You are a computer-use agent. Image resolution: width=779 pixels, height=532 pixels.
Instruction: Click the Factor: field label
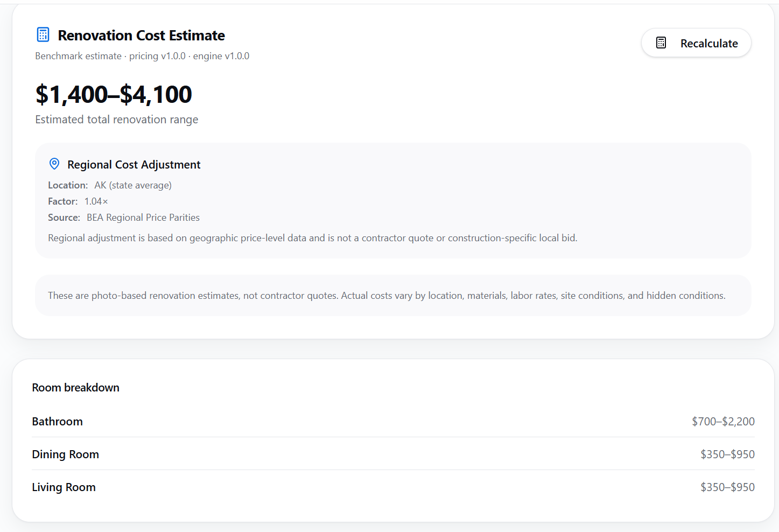tap(63, 201)
